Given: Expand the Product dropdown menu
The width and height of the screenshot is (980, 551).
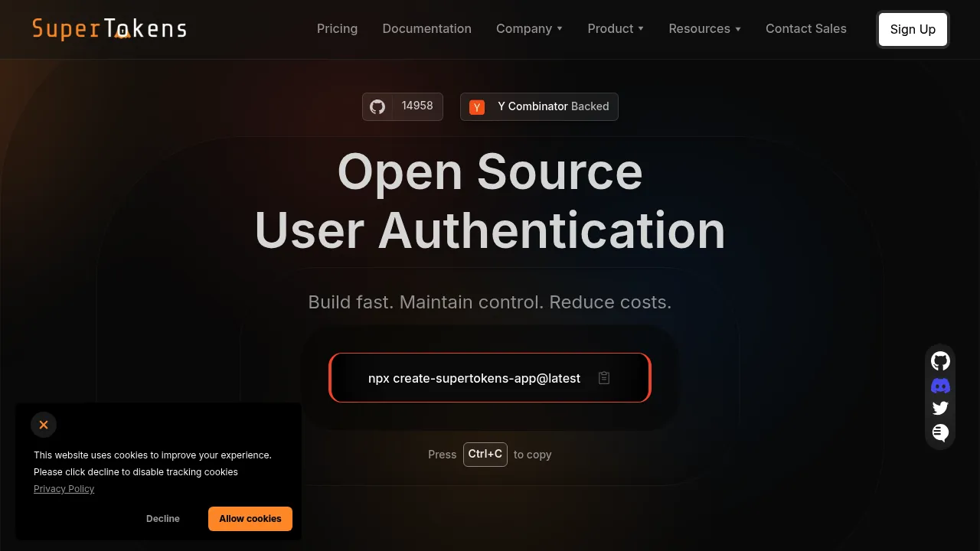Looking at the screenshot, I should tap(616, 28).
